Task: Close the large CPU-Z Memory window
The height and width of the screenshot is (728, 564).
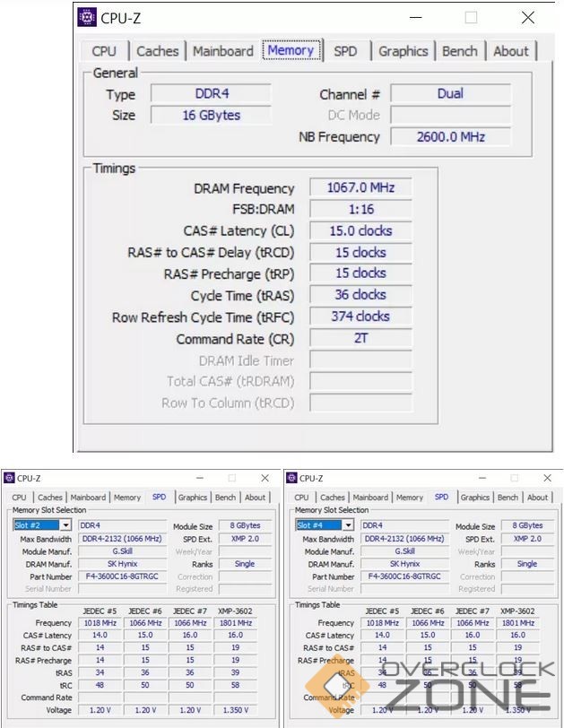Action: 528,18
